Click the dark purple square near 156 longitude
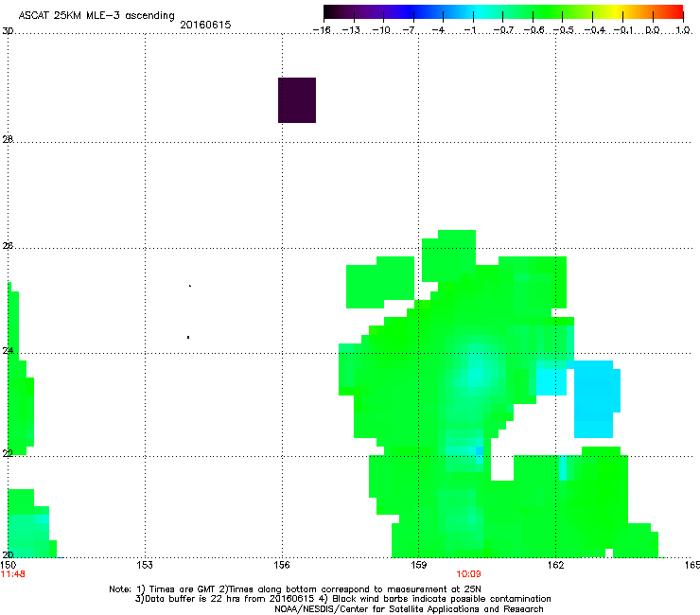This screenshot has width=700, height=615. 297,100
